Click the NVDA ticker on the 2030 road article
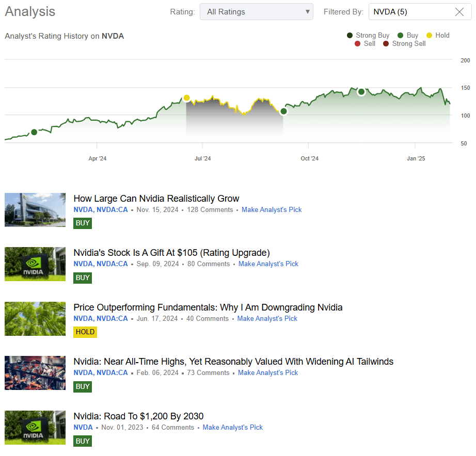This screenshot has height=456, width=476. [x=83, y=427]
